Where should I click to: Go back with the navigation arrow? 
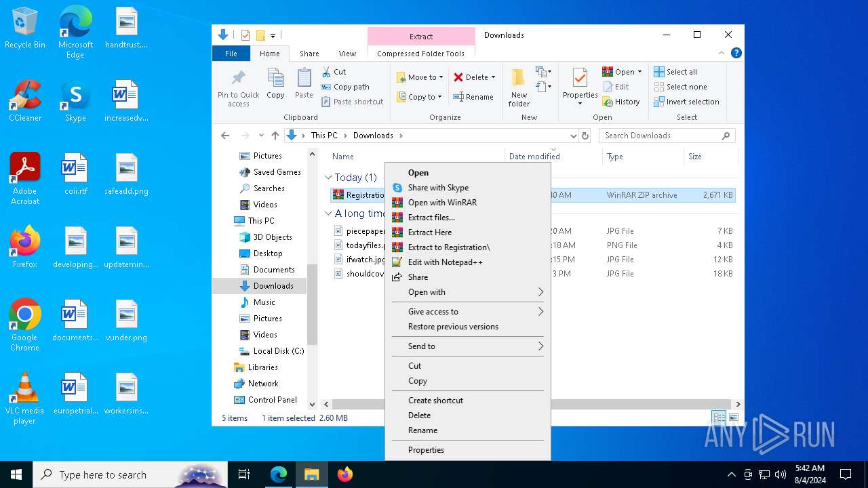225,136
